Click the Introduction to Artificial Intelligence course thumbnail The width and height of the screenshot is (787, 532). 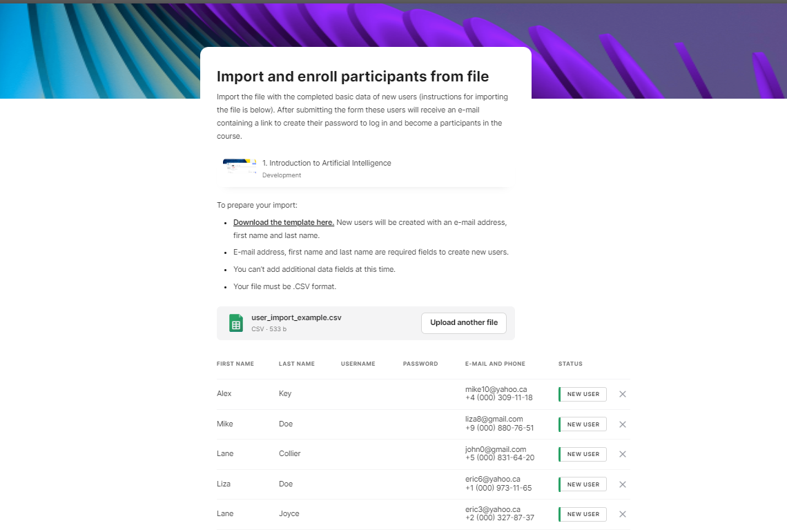pos(240,168)
